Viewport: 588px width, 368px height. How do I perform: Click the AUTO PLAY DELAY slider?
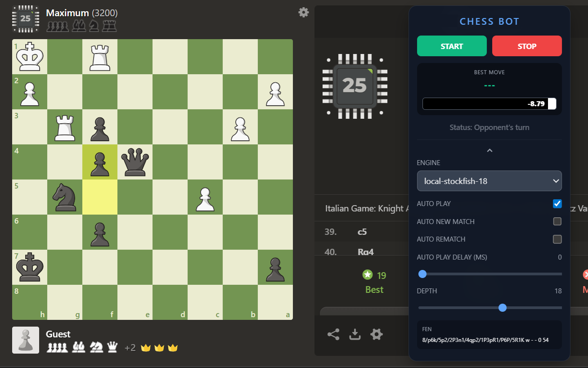pyautogui.click(x=490, y=274)
